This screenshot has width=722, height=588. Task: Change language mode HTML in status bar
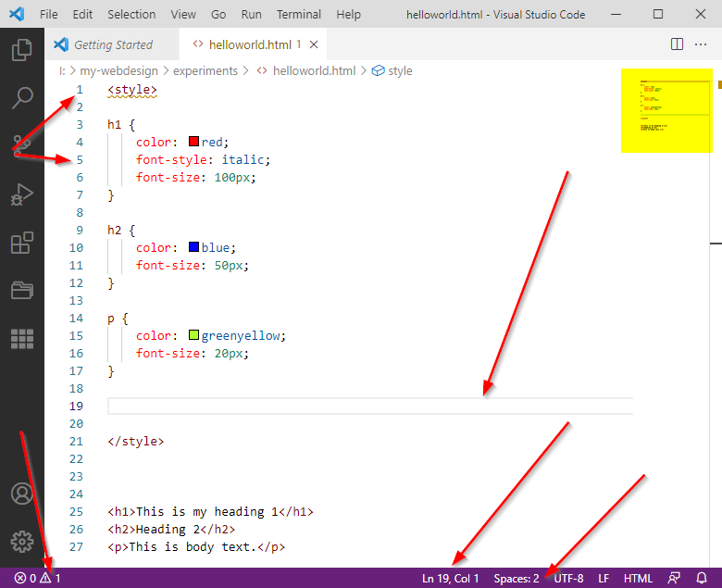[x=638, y=578]
